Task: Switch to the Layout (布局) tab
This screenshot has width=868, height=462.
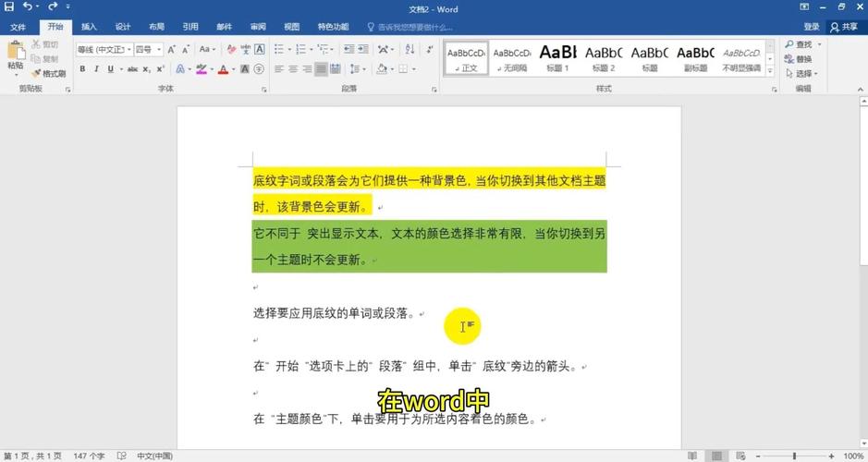Action: pos(156,27)
